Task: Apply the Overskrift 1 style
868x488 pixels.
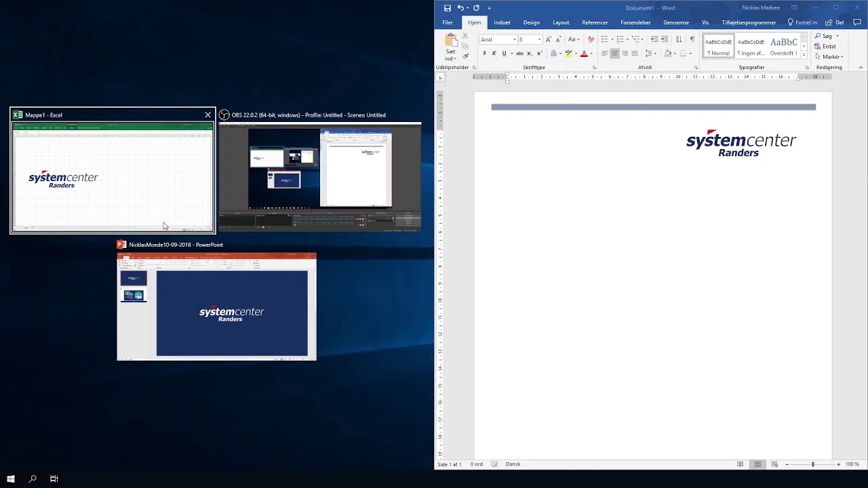Action: point(784,46)
